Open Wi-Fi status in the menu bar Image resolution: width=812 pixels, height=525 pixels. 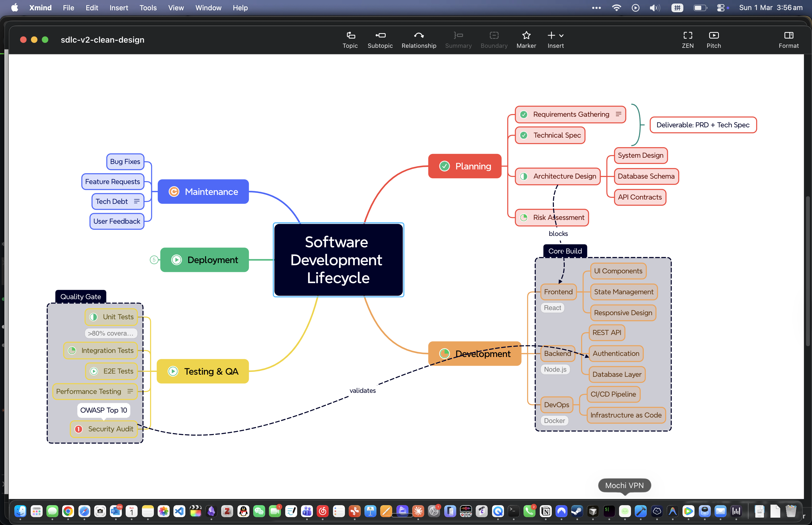point(616,8)
